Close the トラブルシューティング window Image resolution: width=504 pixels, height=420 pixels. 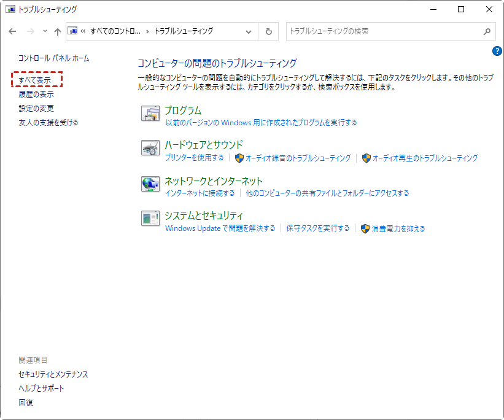(x=489, y=9)
